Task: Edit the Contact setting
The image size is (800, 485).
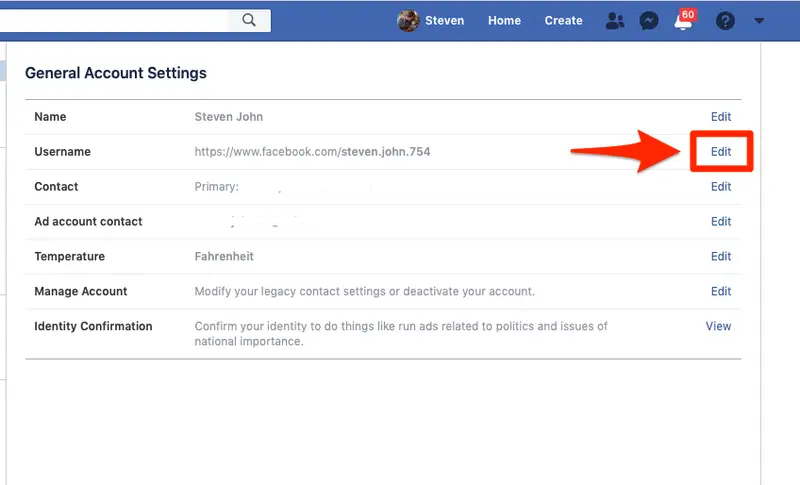Action: [721, 187]
